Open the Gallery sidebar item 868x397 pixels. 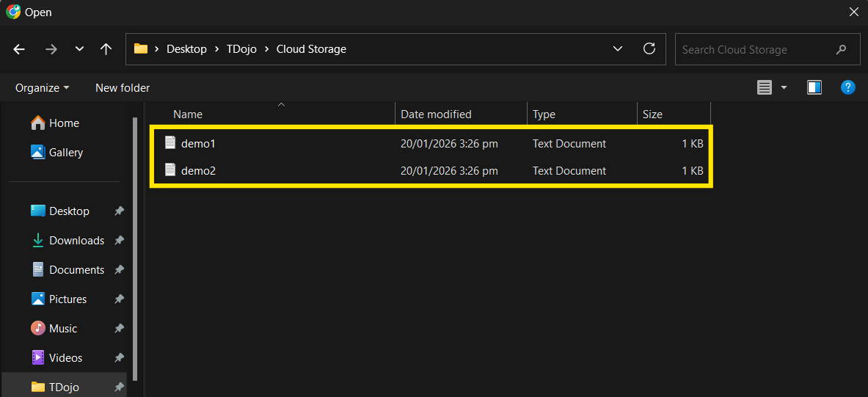point(65,153)
